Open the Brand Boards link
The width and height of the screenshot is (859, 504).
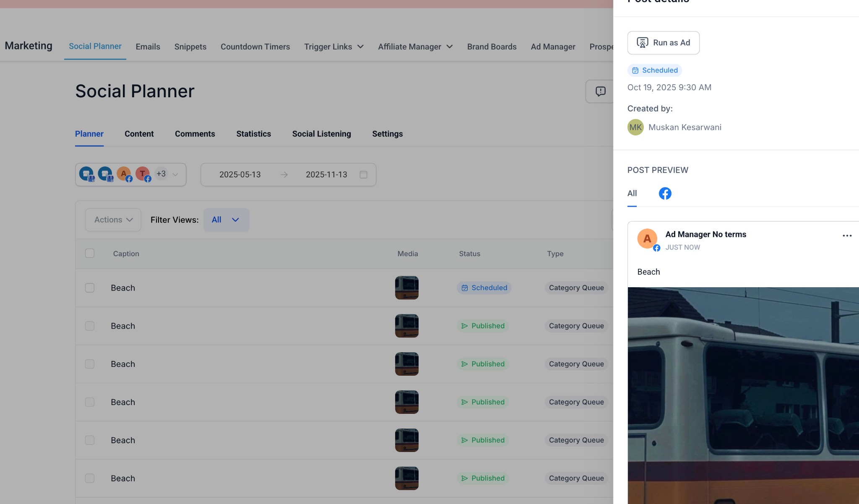[x=492, y=47]
